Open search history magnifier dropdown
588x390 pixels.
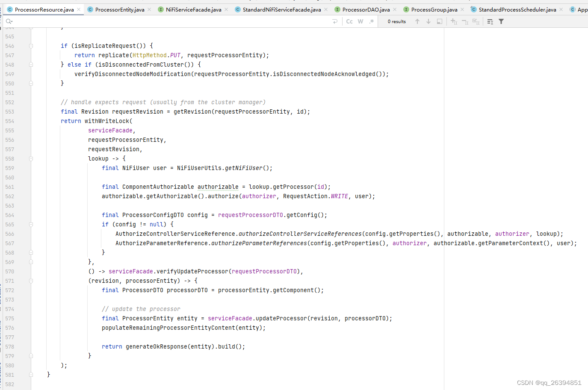9,21
